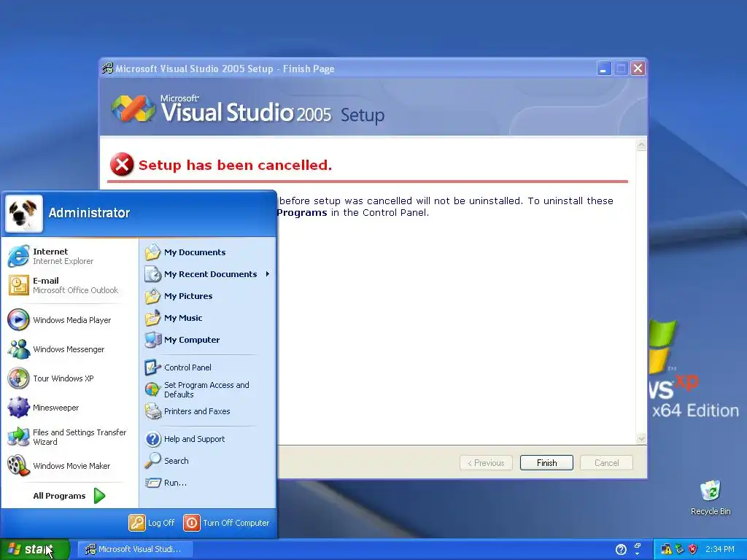The image size is (747, 560).
Task: Click the network connection tray icon
Action: pyautogui.click(x=680, y=550)
